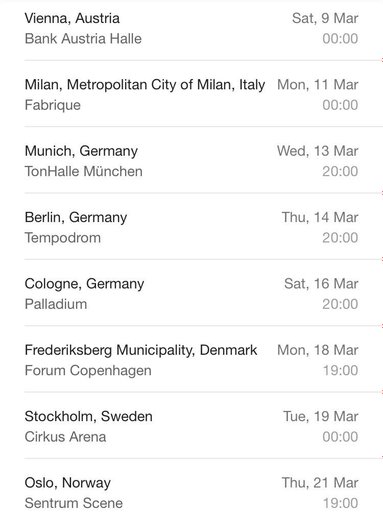The width and height of the screenshot is (383, 512).
Task: Click the Thu, 21 Mar date
Action: point(320,483)
